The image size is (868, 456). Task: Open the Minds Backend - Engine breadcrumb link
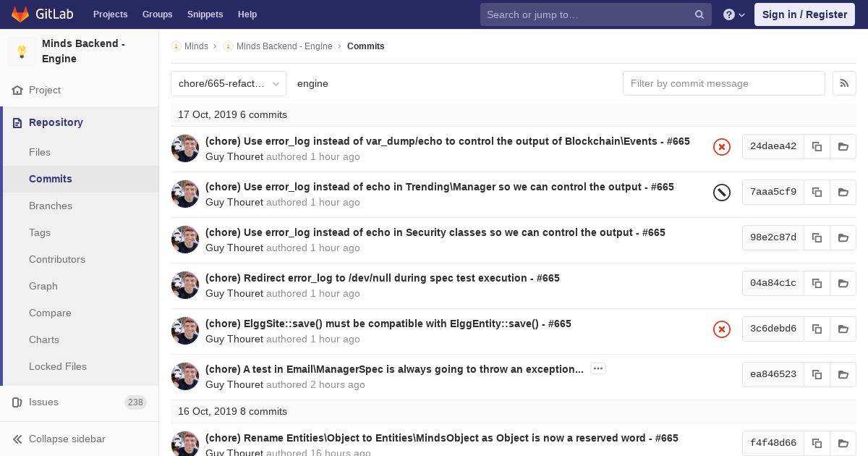(284, 46)
